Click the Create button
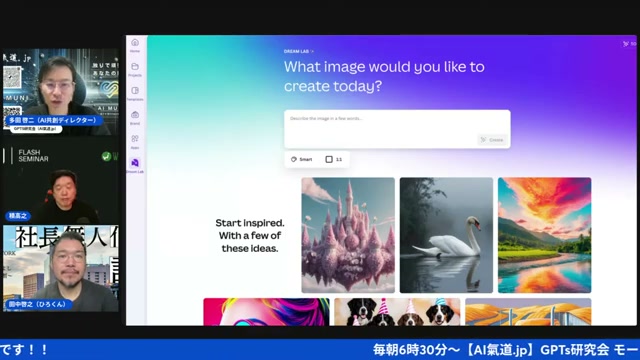 (x=492, y=140)
